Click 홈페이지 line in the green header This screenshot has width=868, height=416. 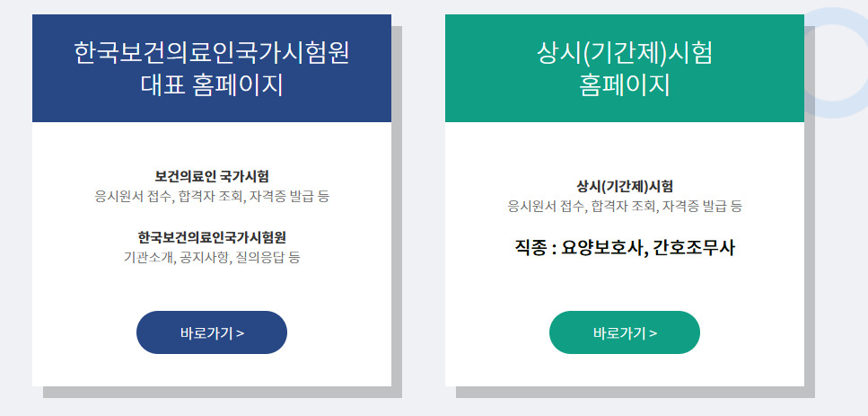click(625, 84)
